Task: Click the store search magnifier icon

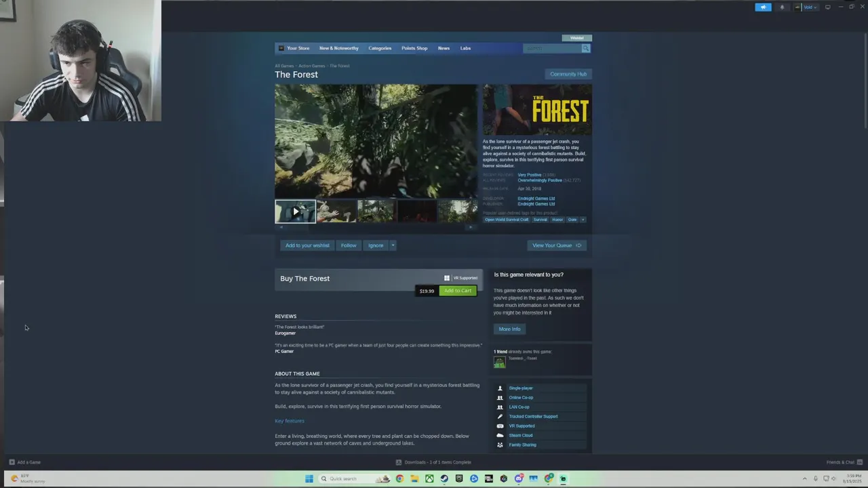Action: 586,48
